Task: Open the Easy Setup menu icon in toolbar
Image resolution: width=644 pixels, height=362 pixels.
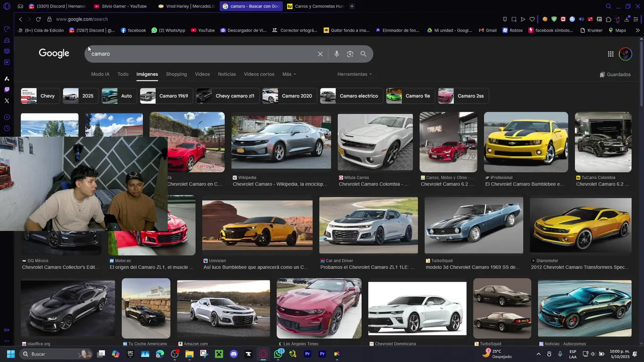Action: (636, 19)
